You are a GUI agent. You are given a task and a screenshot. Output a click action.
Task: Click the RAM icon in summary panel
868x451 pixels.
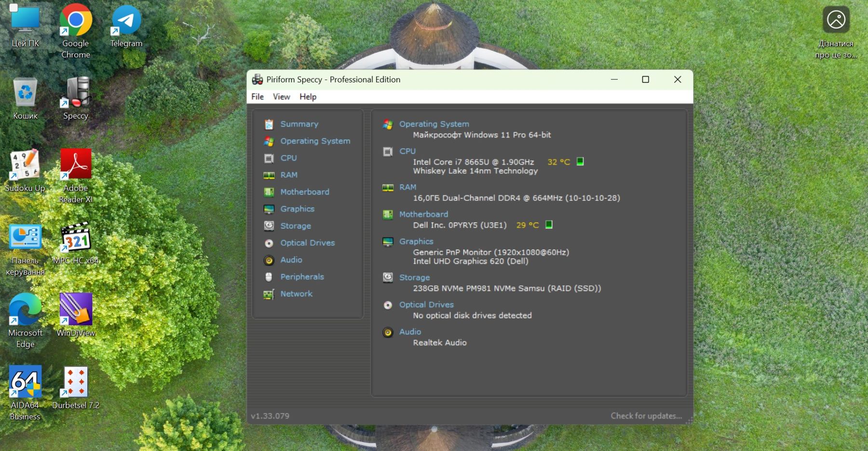coord(388,187)
